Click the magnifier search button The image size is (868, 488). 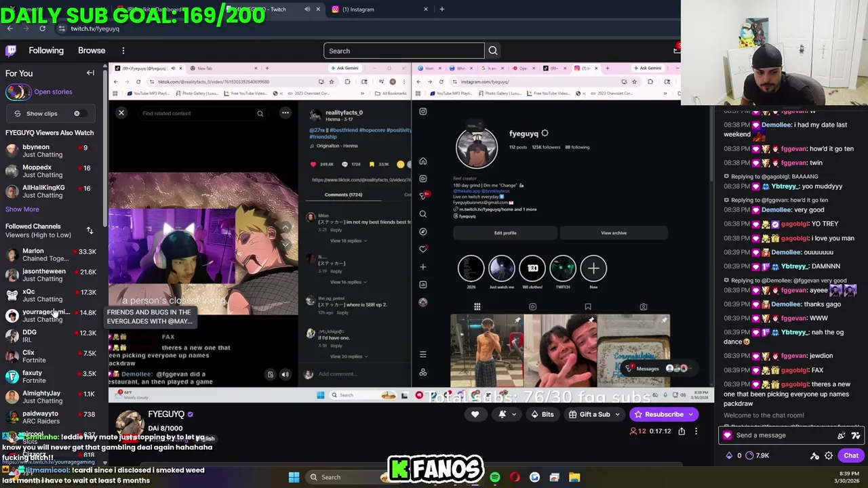tap(493, 51)
